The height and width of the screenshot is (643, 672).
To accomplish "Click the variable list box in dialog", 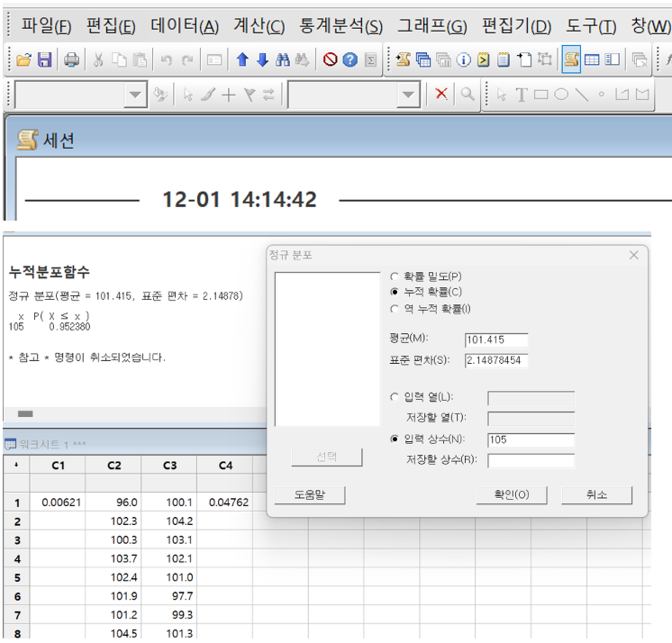I will point(327,349).
